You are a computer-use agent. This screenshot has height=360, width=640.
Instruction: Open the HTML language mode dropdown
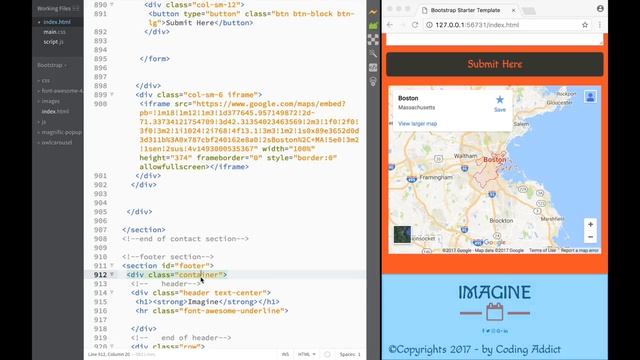coord(307,354)
